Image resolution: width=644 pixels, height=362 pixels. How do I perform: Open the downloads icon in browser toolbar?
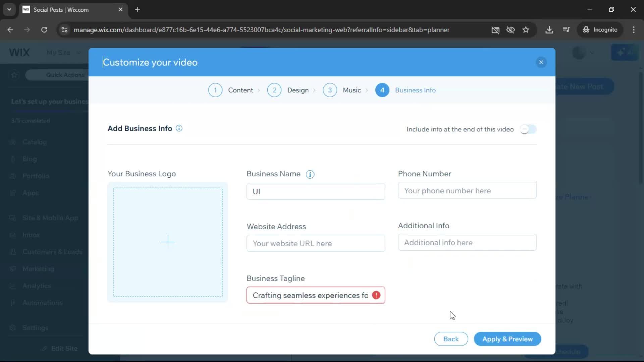(549, 30)
